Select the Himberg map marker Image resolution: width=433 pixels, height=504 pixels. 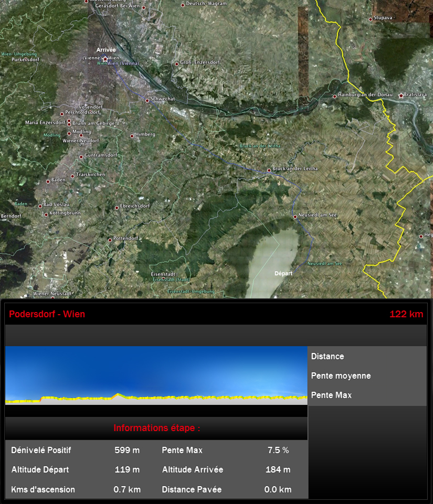[132, 136]
